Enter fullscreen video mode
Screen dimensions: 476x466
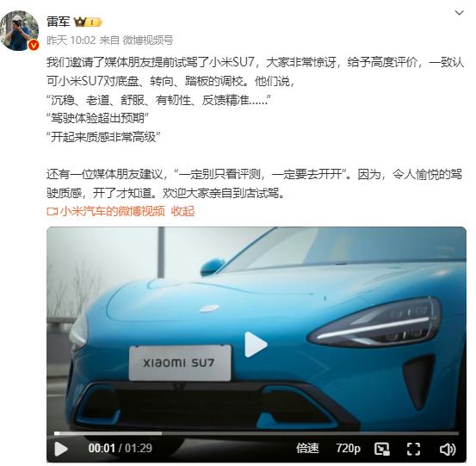[413, 449]
